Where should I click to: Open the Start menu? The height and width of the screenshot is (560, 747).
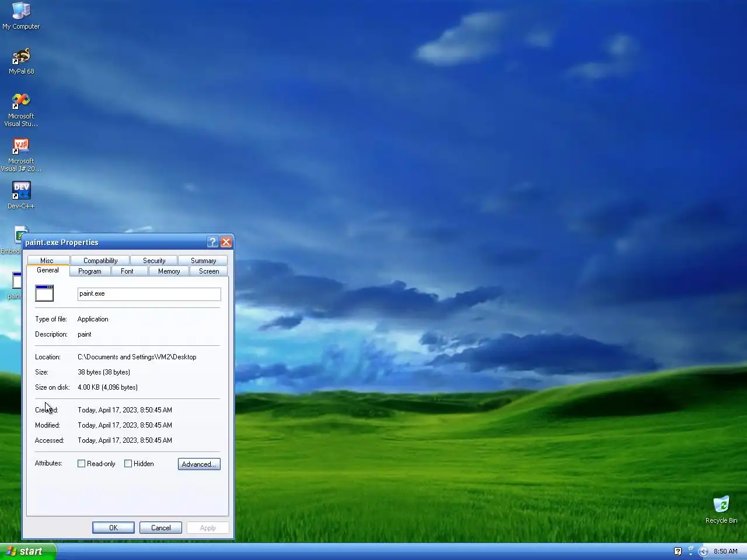(28, 551)
